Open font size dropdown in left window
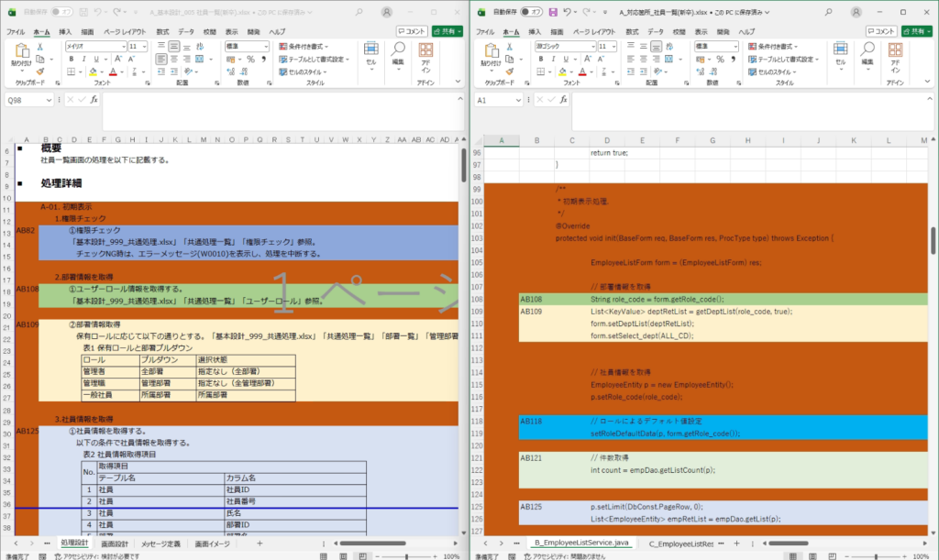The image size is (939, 560). pos(144,47)
